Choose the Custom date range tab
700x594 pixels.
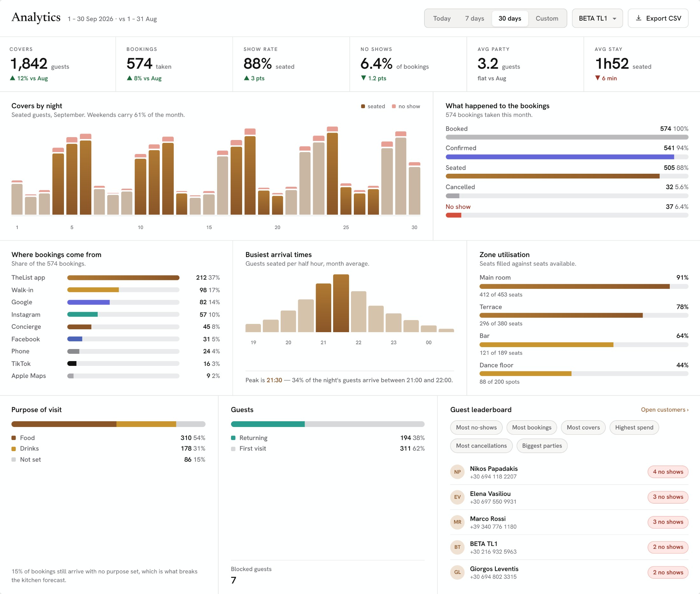tap(546, 18)
